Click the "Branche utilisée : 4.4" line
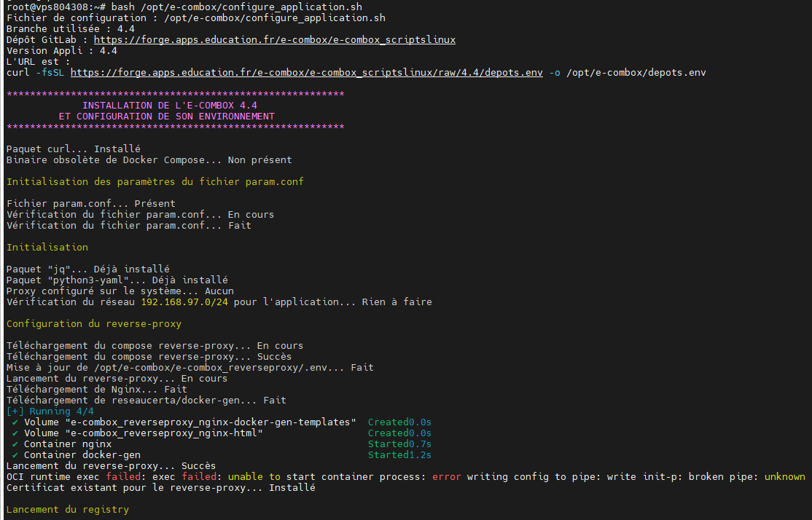The width and height of the screenshot is (812, 520). [71, 29]
